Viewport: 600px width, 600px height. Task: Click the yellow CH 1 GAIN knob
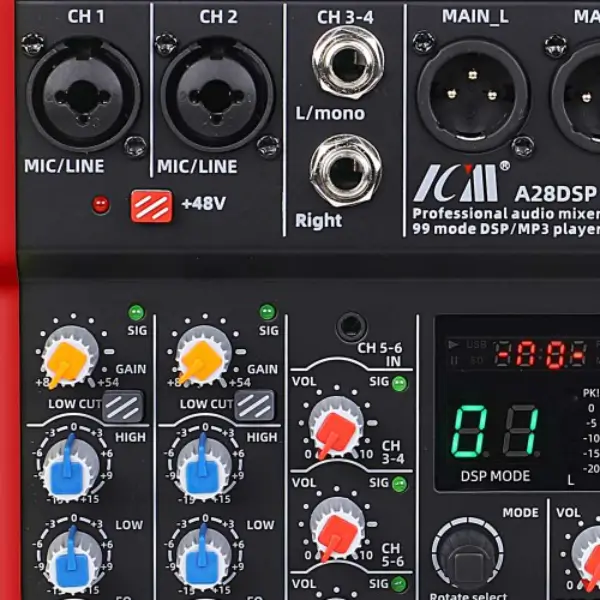click(68, 356)
